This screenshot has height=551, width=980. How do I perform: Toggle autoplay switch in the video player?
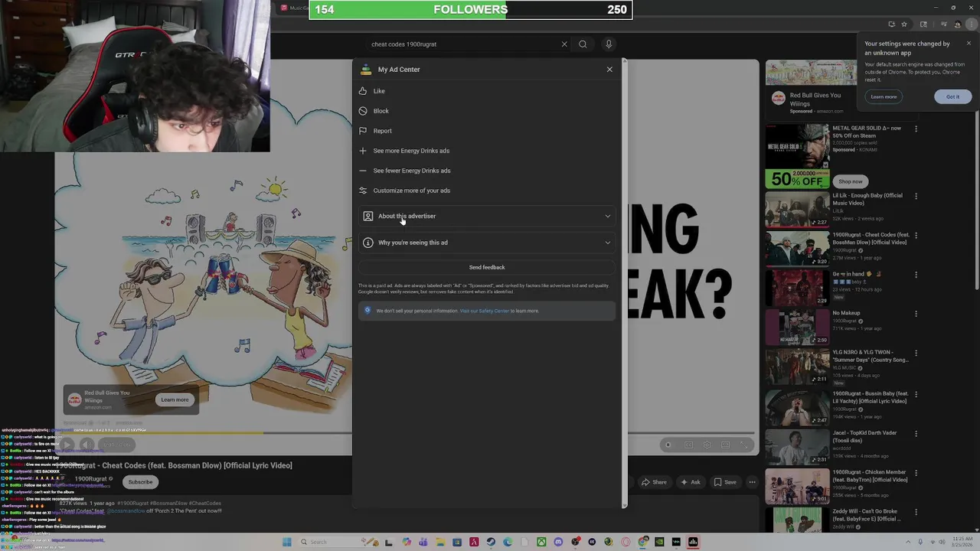pyautogui.click(x=668, y=445)
